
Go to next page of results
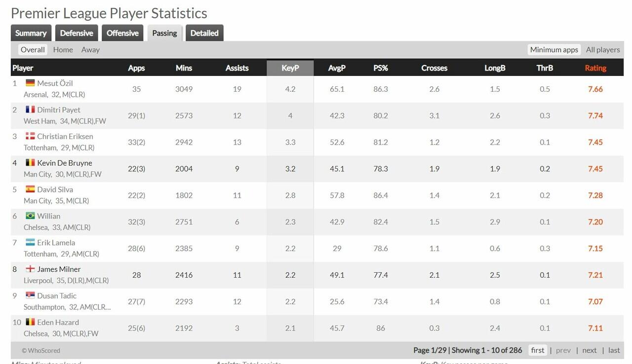[589, 350]
